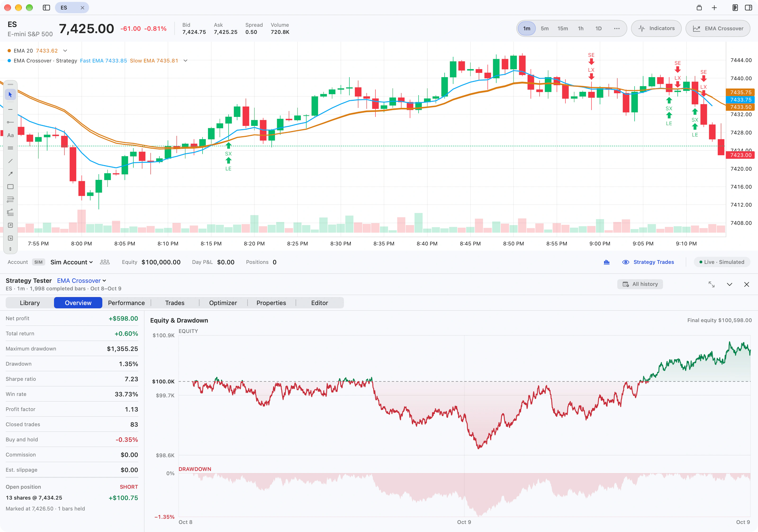Open the Trades tab
Screen dimensions: 758x532
click(175, 303)
